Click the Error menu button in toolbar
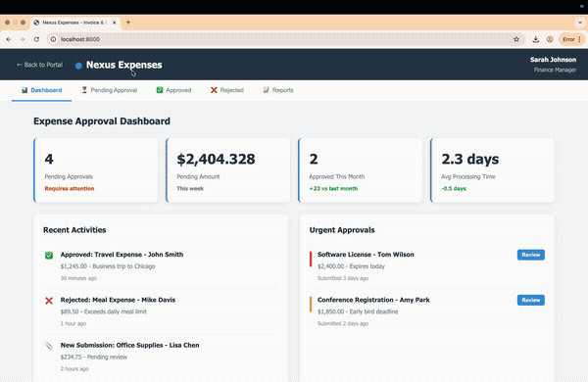This screenshot has height=382, width=588. 571,39
